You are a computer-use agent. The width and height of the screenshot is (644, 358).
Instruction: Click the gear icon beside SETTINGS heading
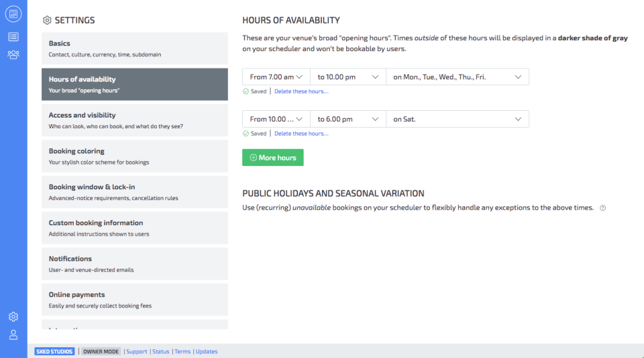tap(47, 20)
